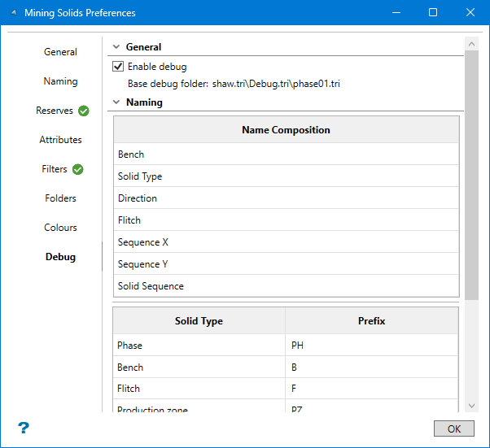This screenshot has width=490, height=448.
Task: Select the Bench row in Name Composition
Action: point(286,154)
